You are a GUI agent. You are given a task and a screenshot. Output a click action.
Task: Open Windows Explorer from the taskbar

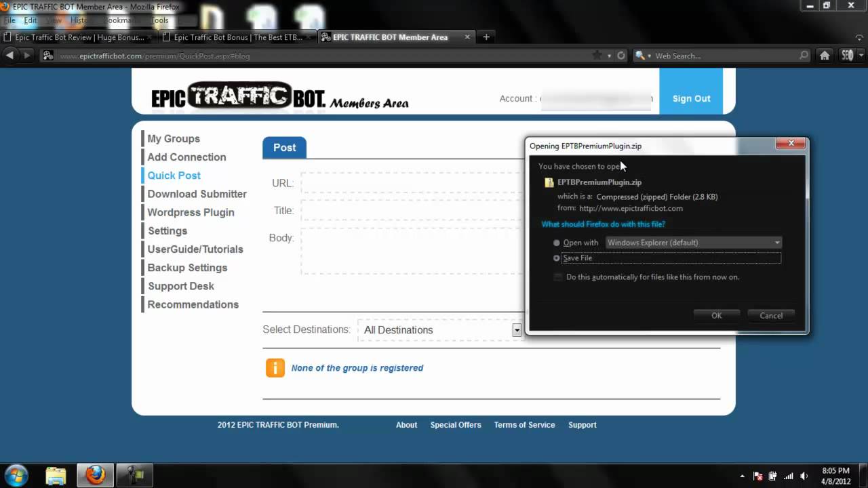point(56,476)
